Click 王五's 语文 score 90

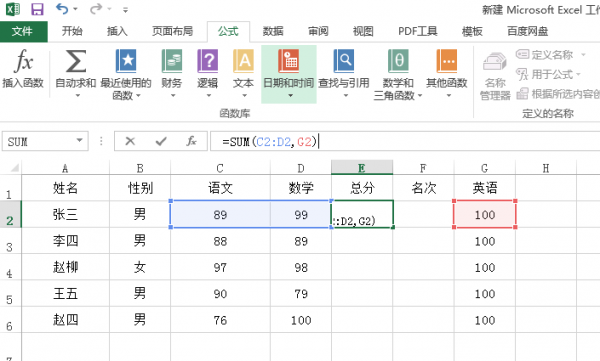[220, 294]
